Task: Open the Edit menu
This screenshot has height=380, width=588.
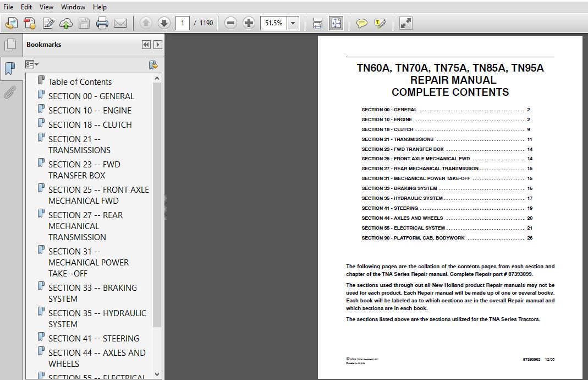Action: [26, 7]
